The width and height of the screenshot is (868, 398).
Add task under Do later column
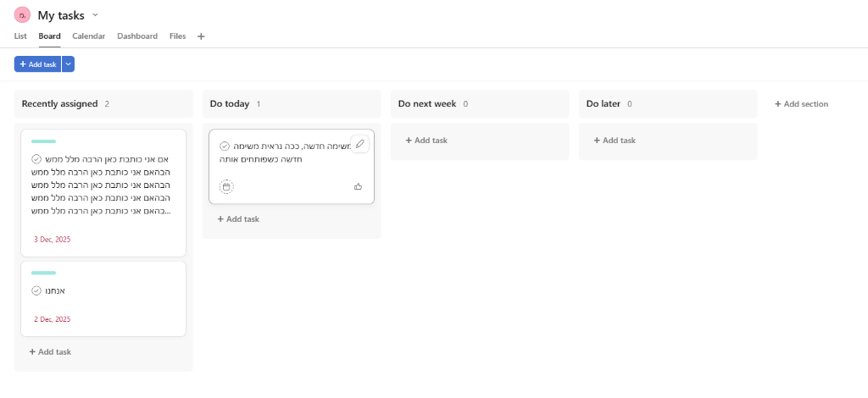615,141
